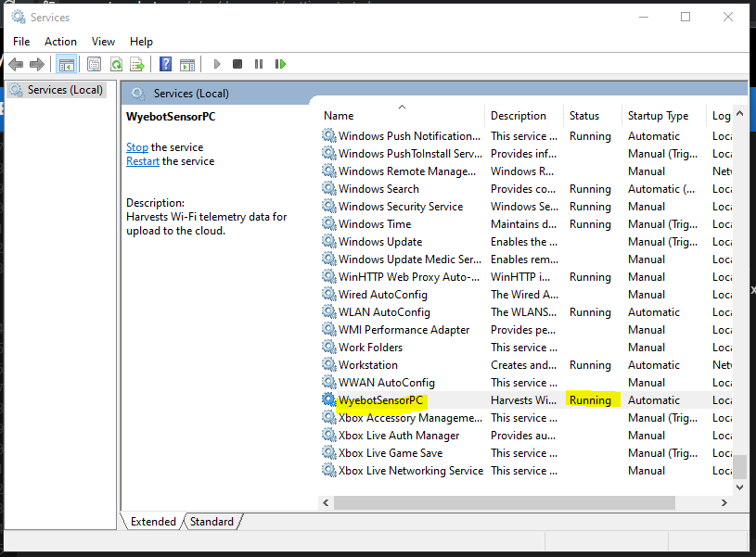Click the Show/Hide Console Tree icon
756x557 pixels.
point(66,64)
